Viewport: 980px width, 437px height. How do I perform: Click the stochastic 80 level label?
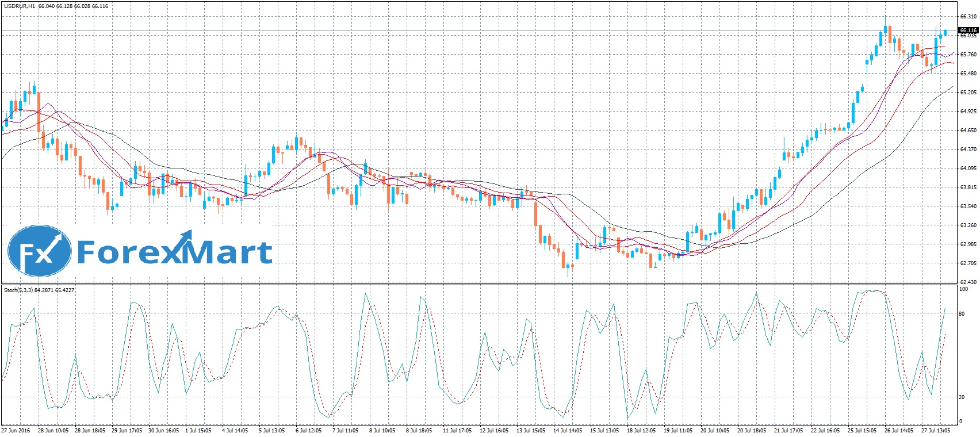[962, 314]
